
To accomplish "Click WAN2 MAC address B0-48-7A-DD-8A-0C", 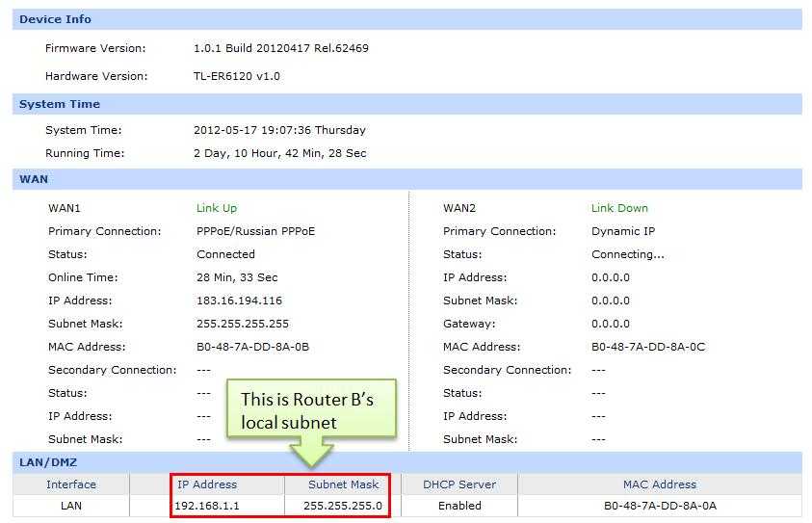I will (x=648, y=347).
